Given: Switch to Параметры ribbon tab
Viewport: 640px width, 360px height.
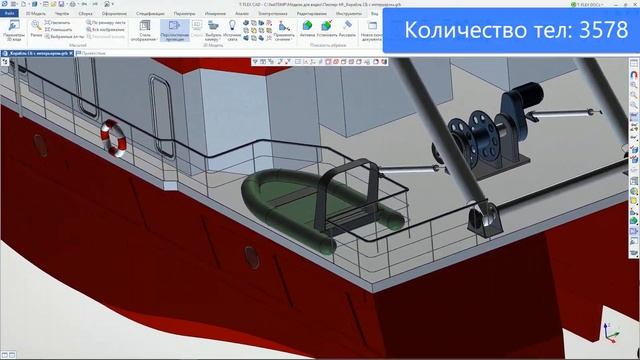Looking at the screenshot, I should tap(184, 13).
